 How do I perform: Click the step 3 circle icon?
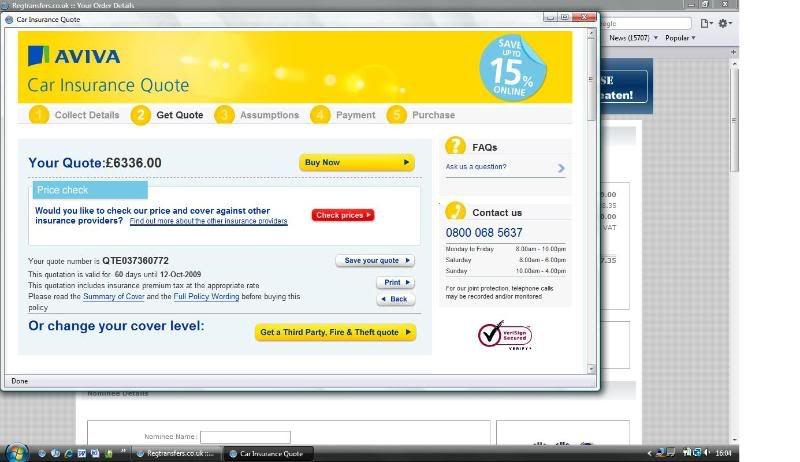point(224,115)
